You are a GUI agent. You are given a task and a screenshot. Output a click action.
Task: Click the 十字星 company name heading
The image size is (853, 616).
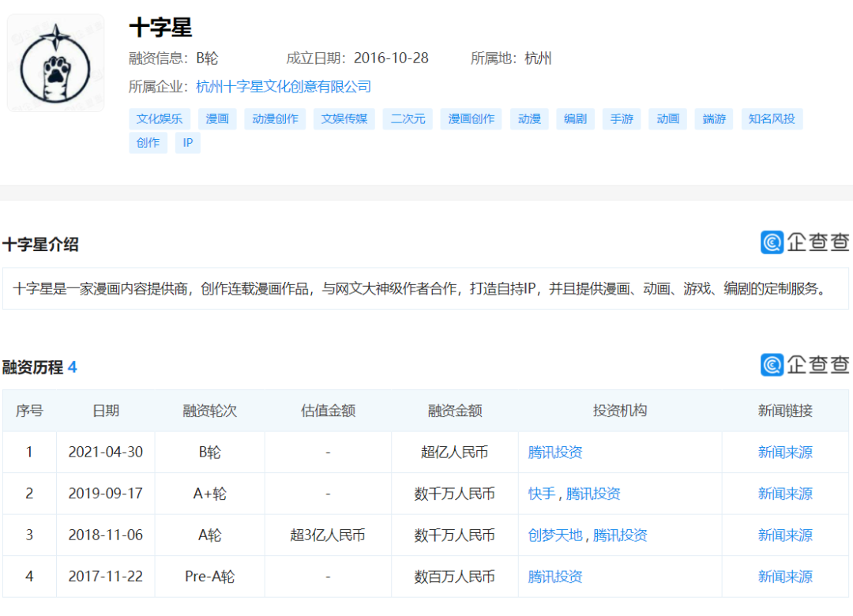point(160,28)
